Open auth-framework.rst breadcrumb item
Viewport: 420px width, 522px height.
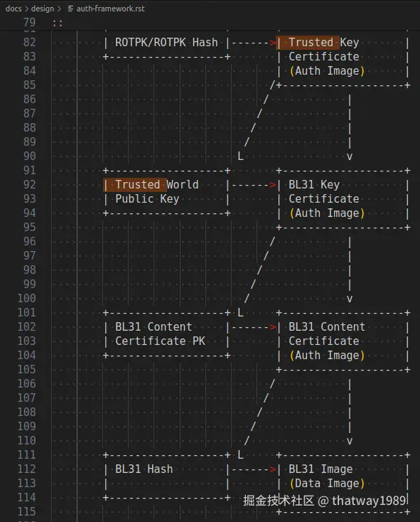[x=110, y=9]
